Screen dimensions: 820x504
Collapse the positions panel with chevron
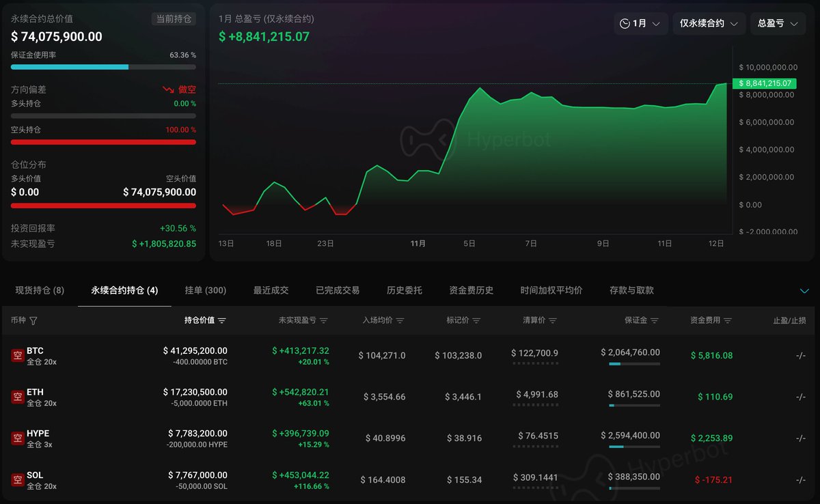coord(804,291)
